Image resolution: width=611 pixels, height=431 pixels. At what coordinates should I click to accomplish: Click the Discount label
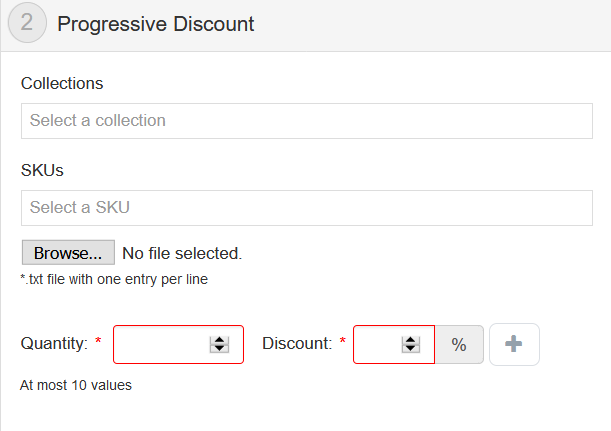point(296,344)
